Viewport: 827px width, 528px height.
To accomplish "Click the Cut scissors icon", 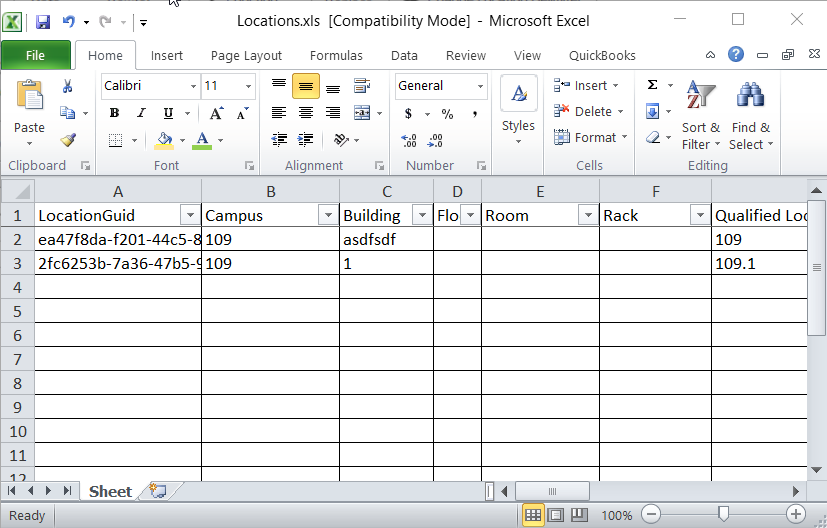I will (68, 86).
